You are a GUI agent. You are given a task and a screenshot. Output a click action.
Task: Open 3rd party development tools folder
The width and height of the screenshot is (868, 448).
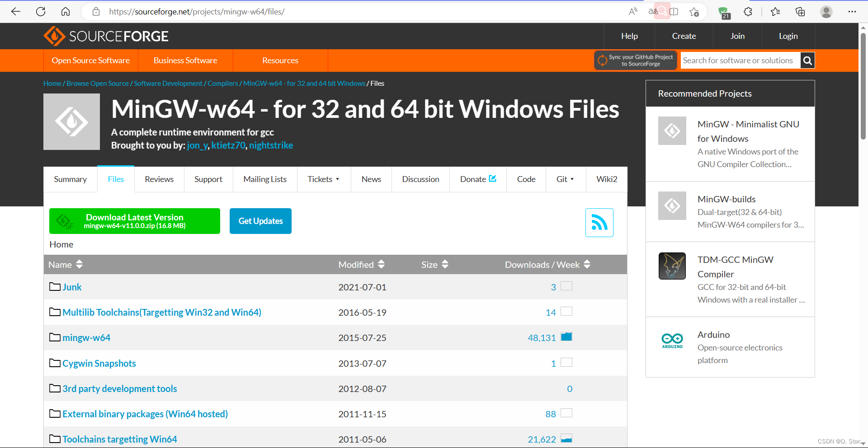point(120,389)
